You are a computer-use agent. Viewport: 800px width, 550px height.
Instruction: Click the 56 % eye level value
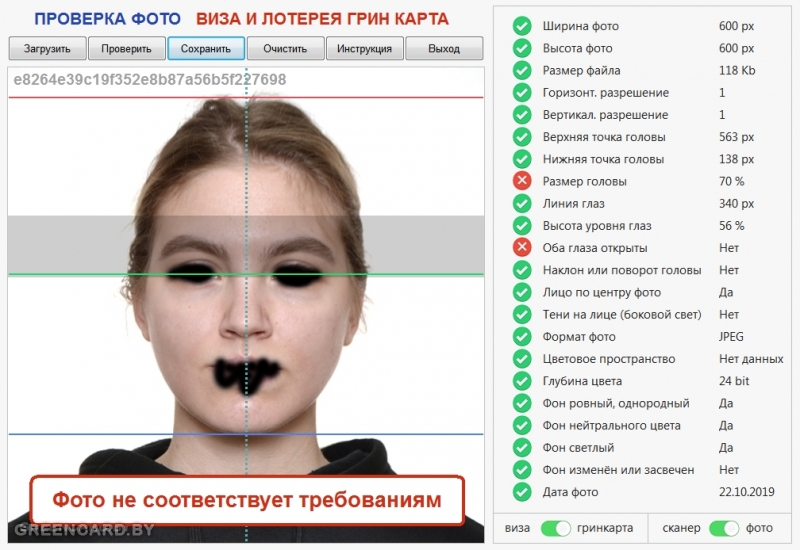point(732,226)
